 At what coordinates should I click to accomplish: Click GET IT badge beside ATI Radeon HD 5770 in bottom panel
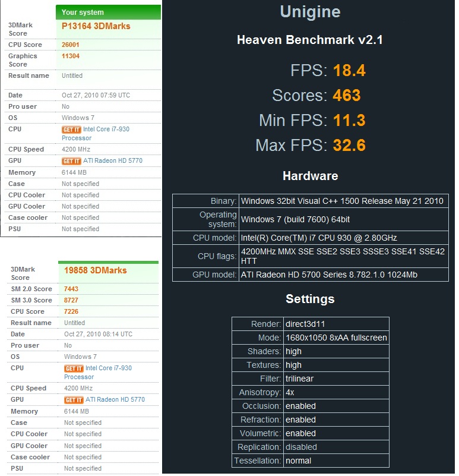pyautogui.click(x=74, y=400)
